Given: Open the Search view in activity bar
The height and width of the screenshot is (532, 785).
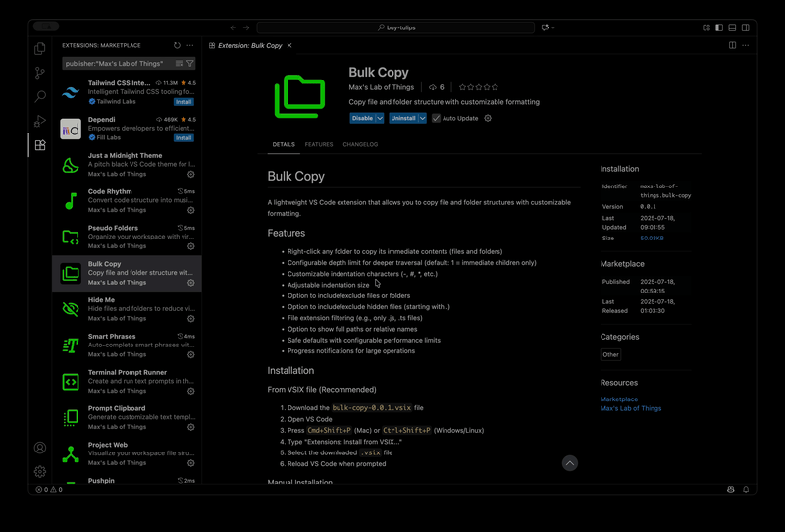Looking at the screenshot, I should click(40, 96).
